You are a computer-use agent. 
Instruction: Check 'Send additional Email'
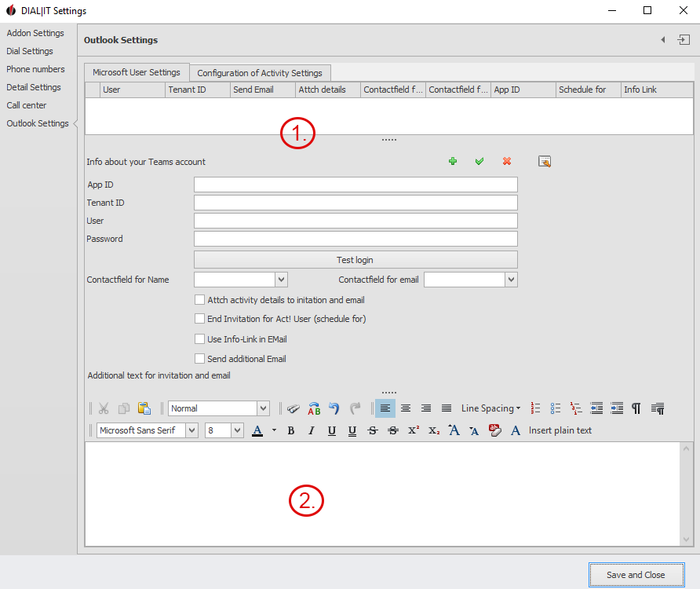coord(200,358)
